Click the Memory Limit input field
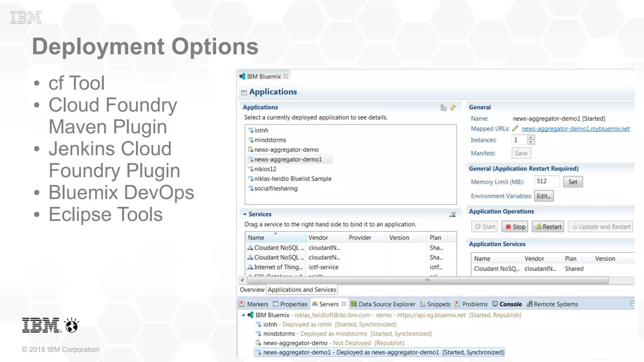Screen dimensions: 644x362 [547, 182]
